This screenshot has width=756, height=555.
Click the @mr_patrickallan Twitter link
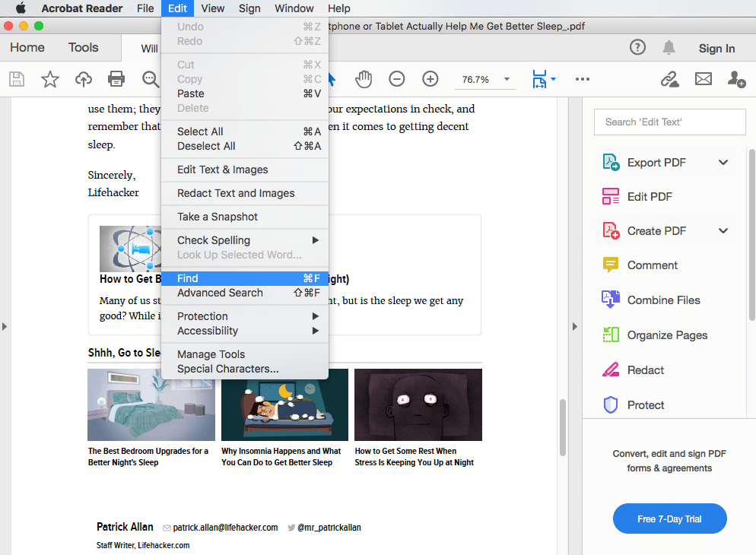pos(329,527)
